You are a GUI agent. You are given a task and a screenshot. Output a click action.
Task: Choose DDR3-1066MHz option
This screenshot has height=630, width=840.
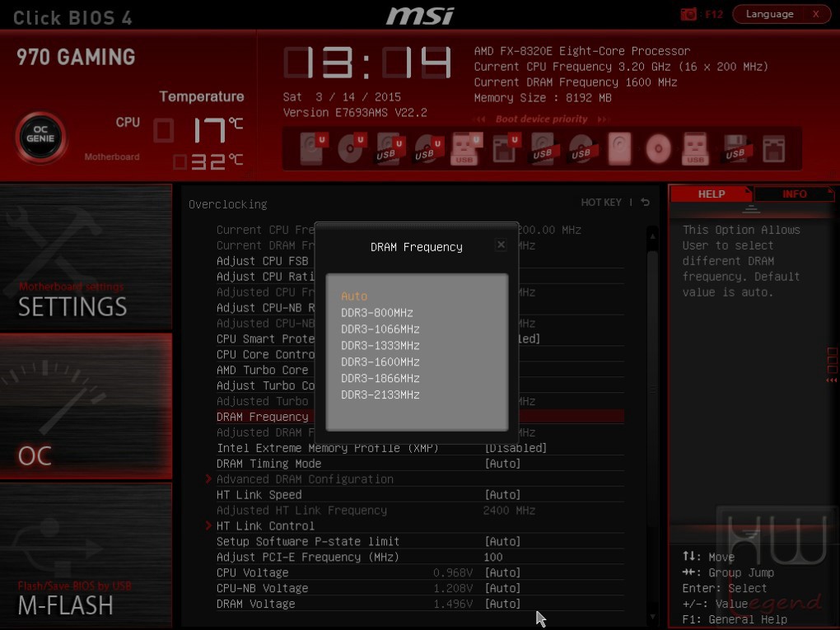coord(380,329)
